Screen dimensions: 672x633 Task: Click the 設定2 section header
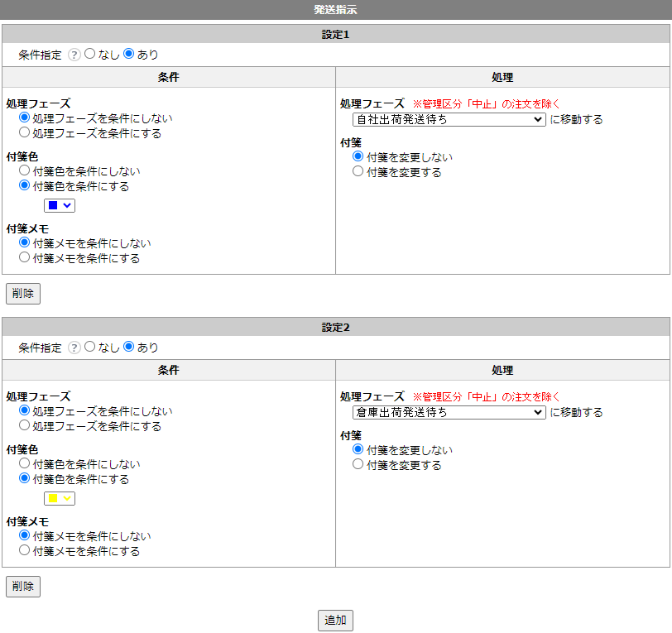336,328
